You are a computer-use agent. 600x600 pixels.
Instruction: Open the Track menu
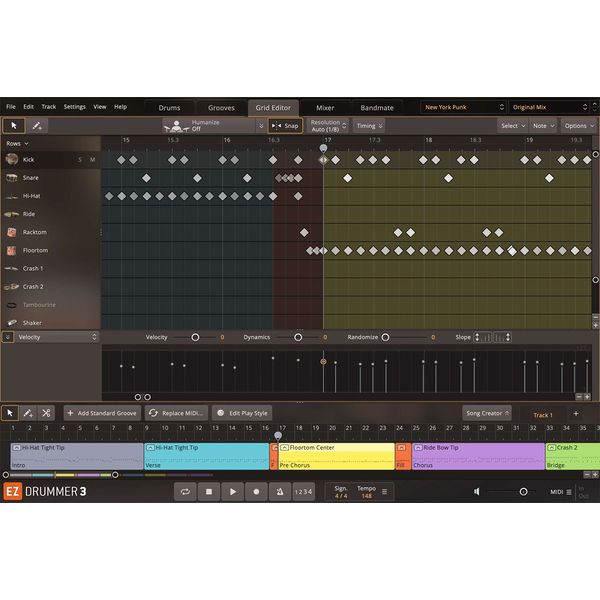coord(49,107)
